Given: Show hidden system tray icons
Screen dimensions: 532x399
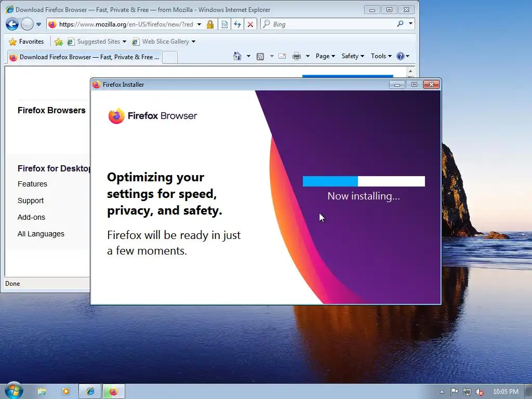Looking at the screenshot, I should click(442, 392).
